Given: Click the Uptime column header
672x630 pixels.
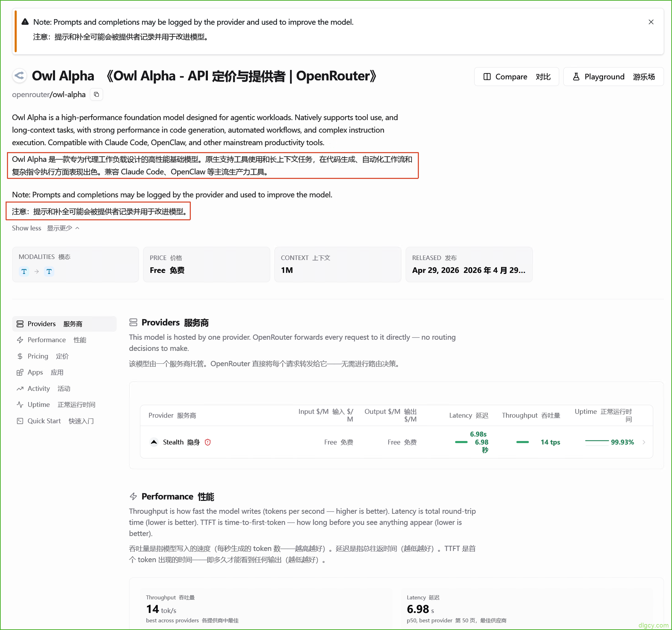Looking at the screenshot, I should click(x=603, y=415).
